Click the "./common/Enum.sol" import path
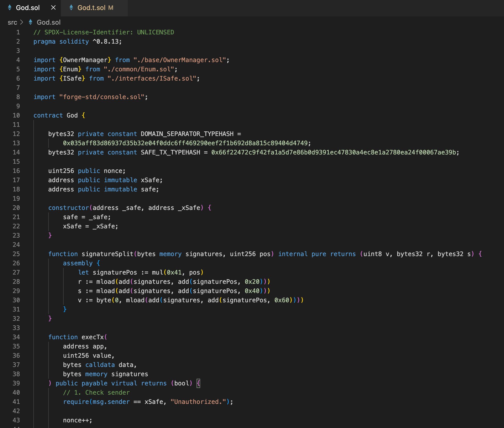Image resolution: width=504 pixels, height=428 pixels. click(x=139, y=69)
